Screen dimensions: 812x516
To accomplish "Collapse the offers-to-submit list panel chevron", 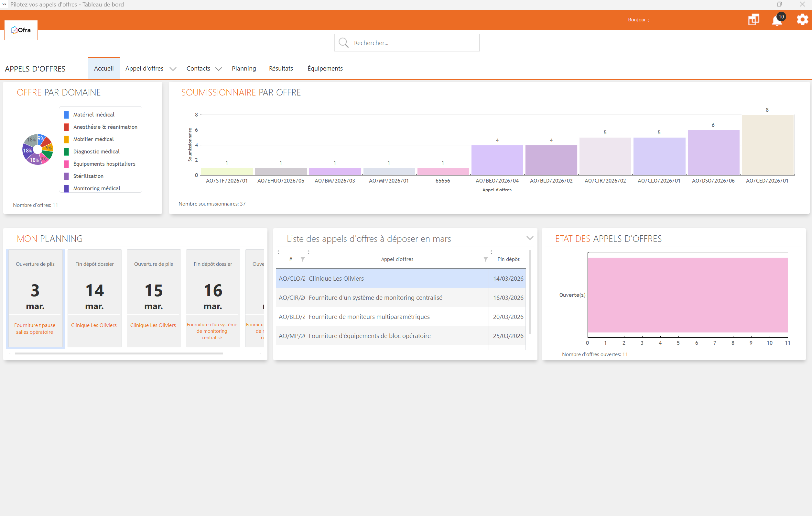I will pos(530,238).
